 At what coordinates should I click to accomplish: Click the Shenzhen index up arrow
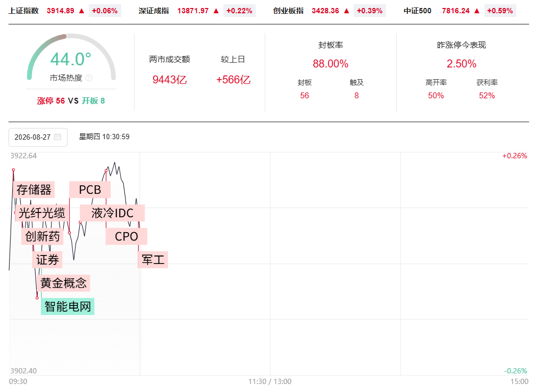coord(216,11)
